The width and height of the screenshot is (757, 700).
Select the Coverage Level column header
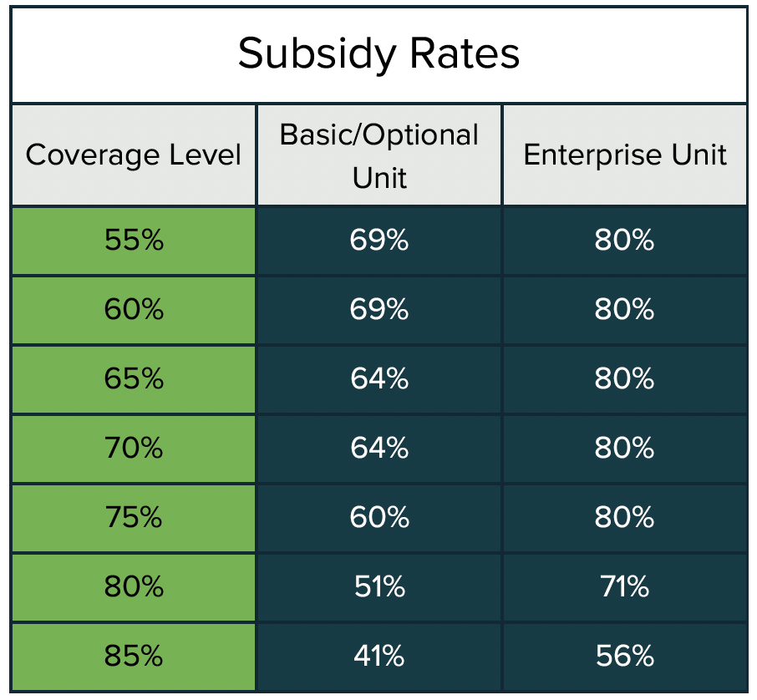[x=134, y=155]
